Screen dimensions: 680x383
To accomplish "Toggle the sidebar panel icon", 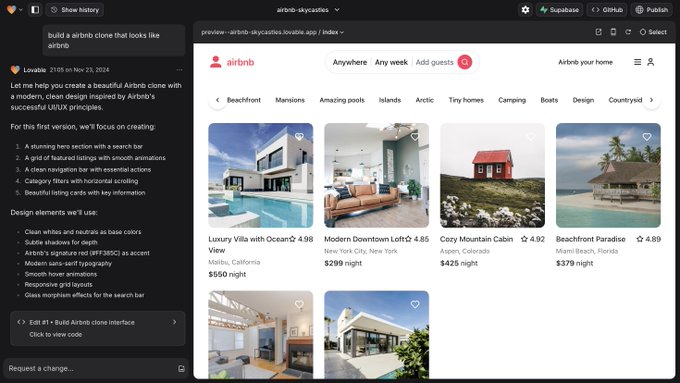I will (x=35, y=10).
